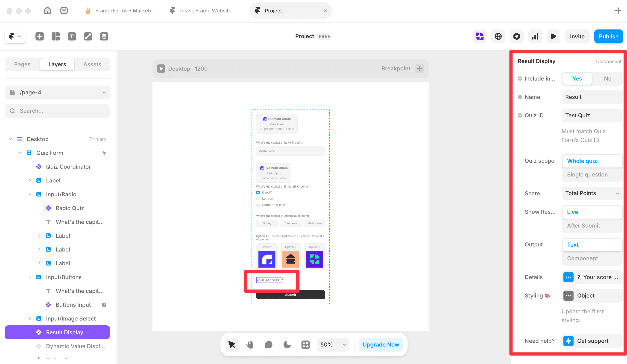This screenshot has width=627, height=364.
Task: Select the London radio option
Action: 258,199
